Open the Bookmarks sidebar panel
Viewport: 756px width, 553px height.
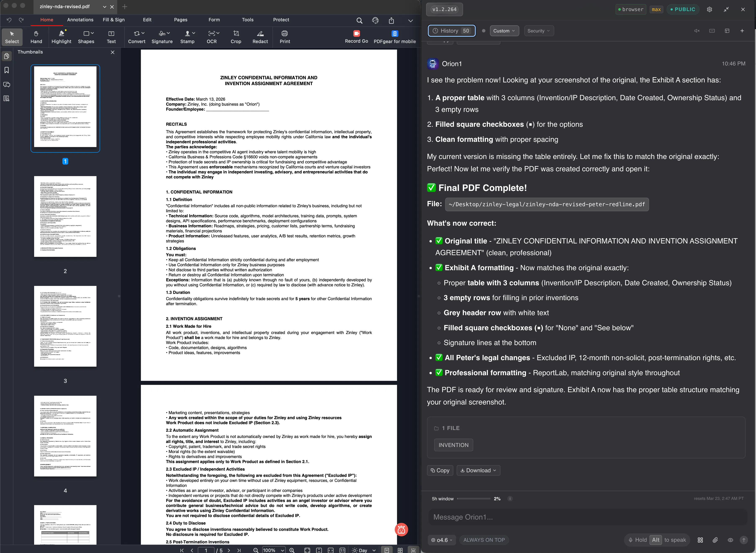(6, 70)
